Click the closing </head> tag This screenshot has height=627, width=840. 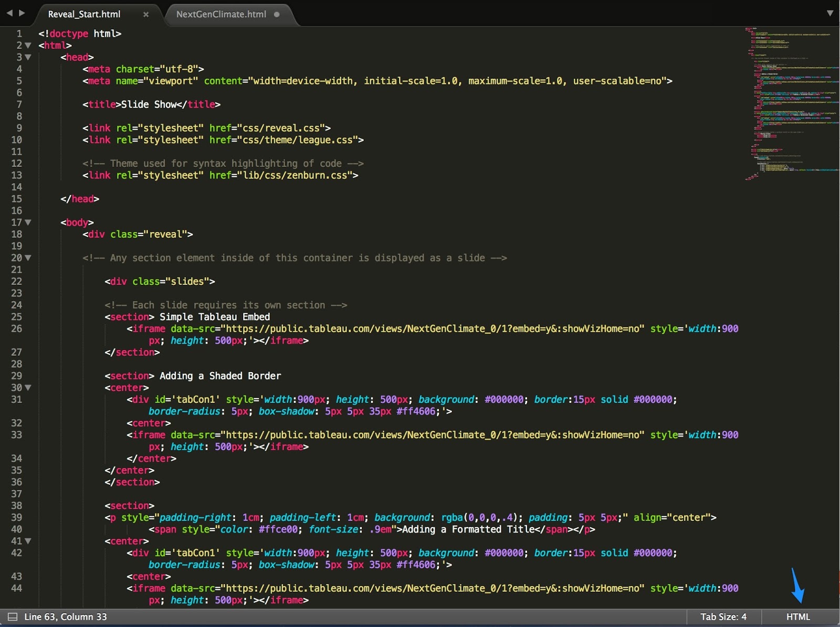[80, 199]
